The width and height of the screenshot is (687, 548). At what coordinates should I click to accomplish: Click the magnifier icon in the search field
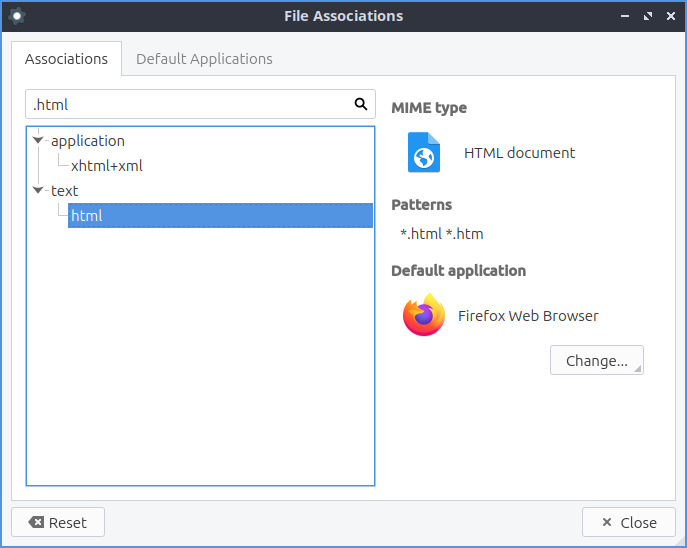361,104
